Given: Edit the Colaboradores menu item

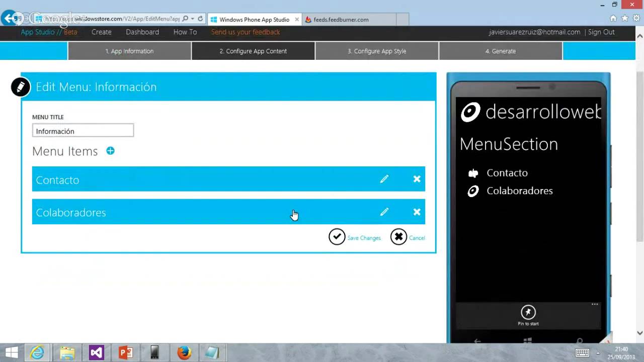Looking at the screenshot, I should [x=384, y=212].
